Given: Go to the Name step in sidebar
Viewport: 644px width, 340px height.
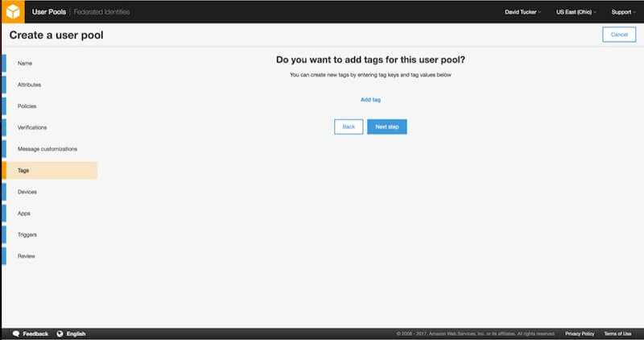Looking at the screenshot, I should pos(25,63).
